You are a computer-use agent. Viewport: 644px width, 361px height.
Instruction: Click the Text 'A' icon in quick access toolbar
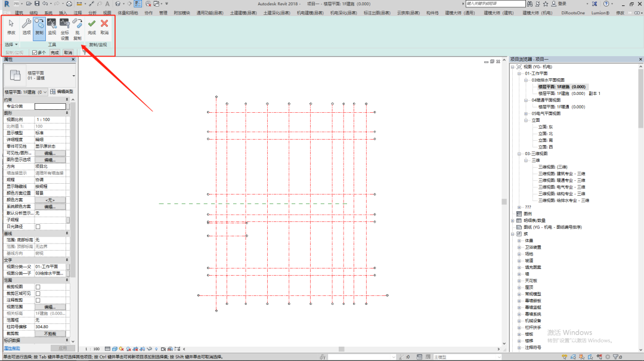click(107, 4)
